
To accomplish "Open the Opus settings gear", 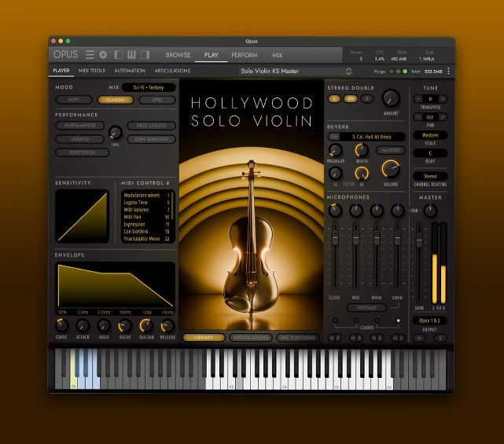I will (x=103, y=55).
